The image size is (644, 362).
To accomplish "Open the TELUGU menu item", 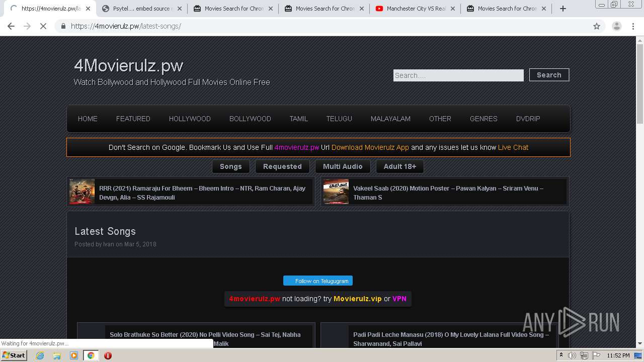I will pyautogui.click(x=339, y=119).
